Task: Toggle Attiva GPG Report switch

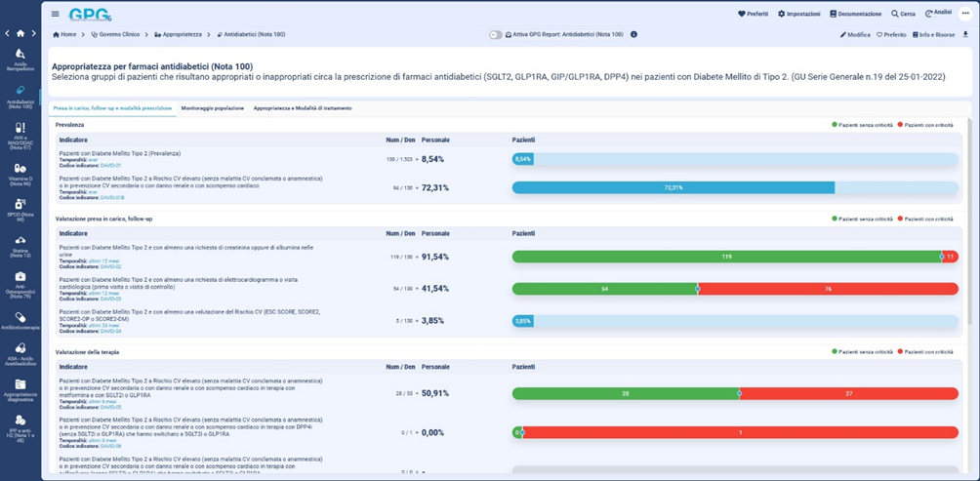Action: point(496,34)
